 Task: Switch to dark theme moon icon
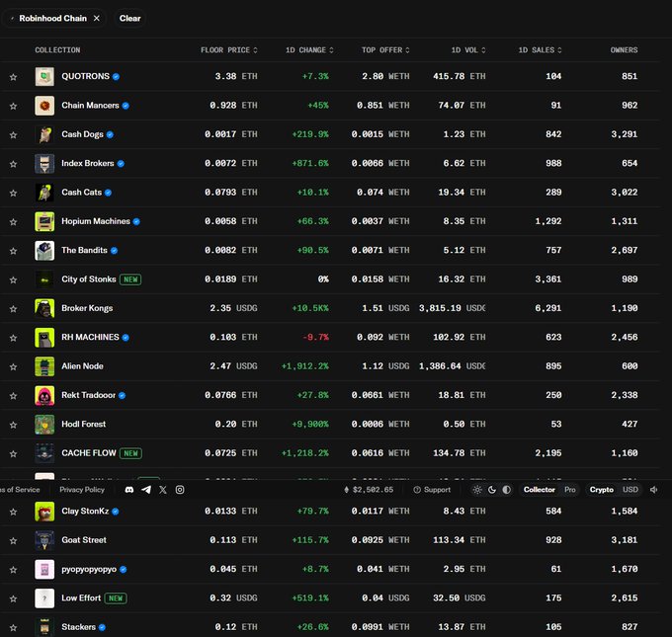point(492,490)
